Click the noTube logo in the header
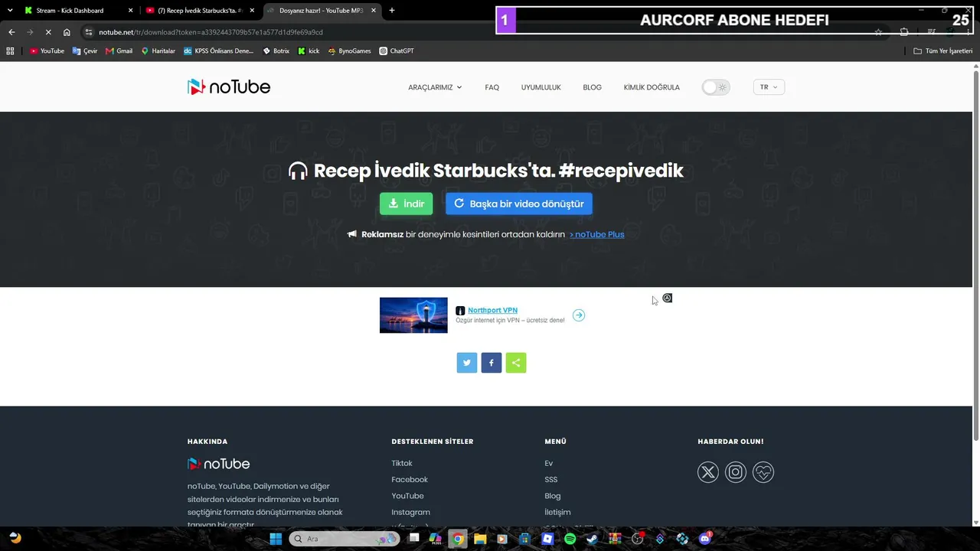Screen dimensions: 980x551 tap(229, 87)
